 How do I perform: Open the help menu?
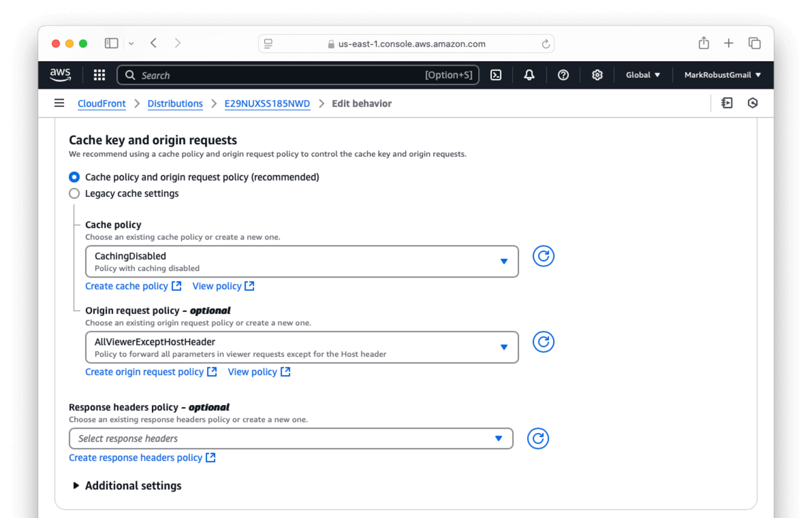563,75
